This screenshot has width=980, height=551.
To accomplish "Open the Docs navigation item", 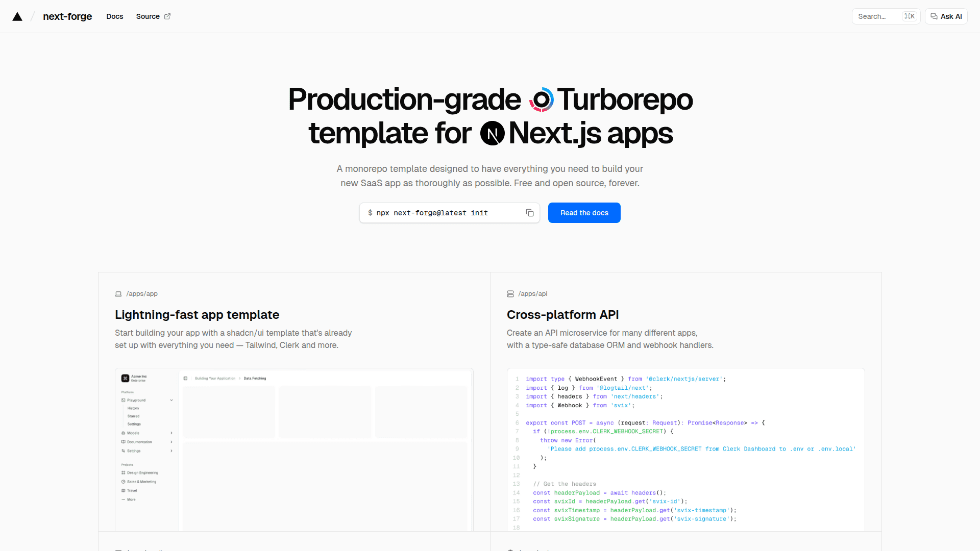I will click(x=115, y=16).
